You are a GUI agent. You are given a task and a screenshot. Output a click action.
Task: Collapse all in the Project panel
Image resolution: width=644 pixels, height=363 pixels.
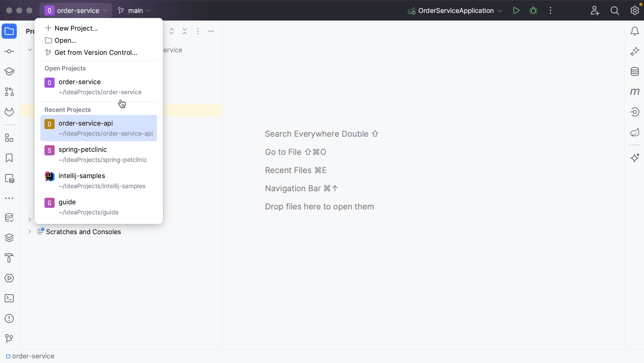click(x=185, y=31)
